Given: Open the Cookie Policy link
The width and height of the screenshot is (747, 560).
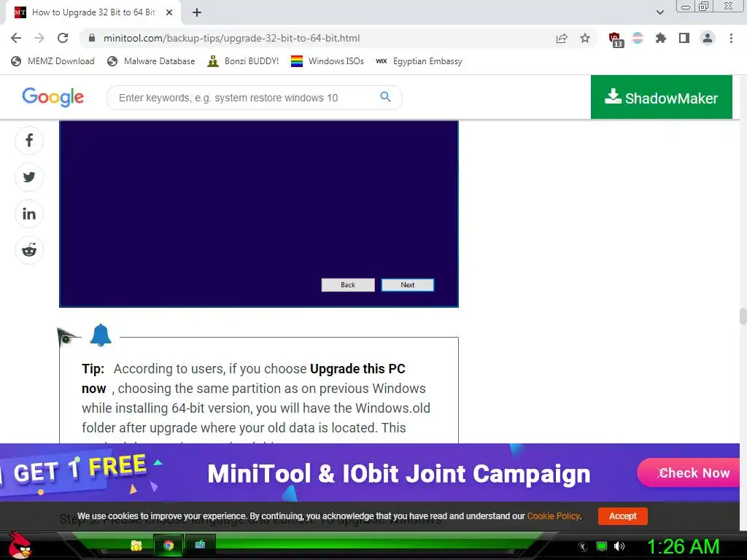Looking at the screenshot, I should 553,516.
